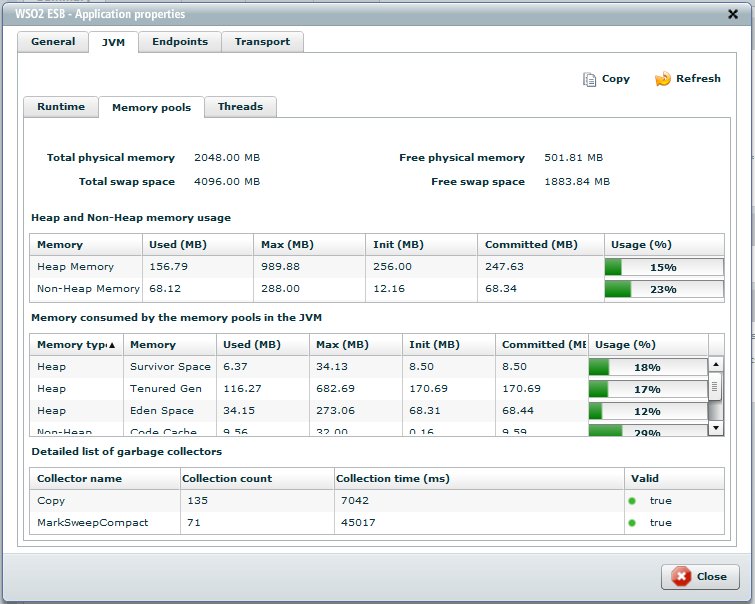Sort by Memory type column header
The width and height of the screenshot is (755, 604).
76,345
